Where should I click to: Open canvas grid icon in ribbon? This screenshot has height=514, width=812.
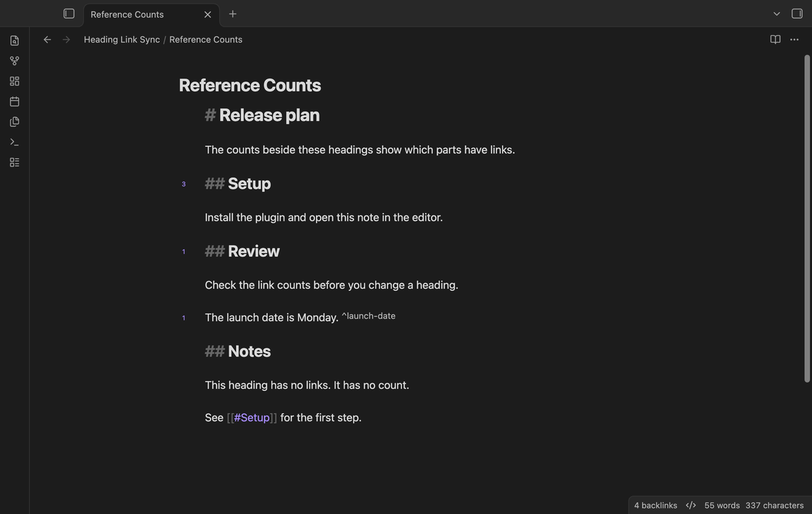(x=14, y=81)
